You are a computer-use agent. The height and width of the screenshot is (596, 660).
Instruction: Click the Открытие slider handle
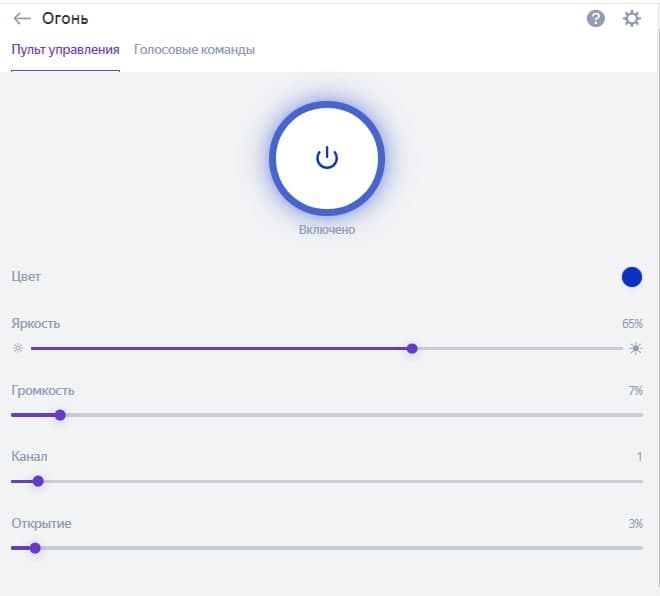pyautogui.click(x=35, y=548)
